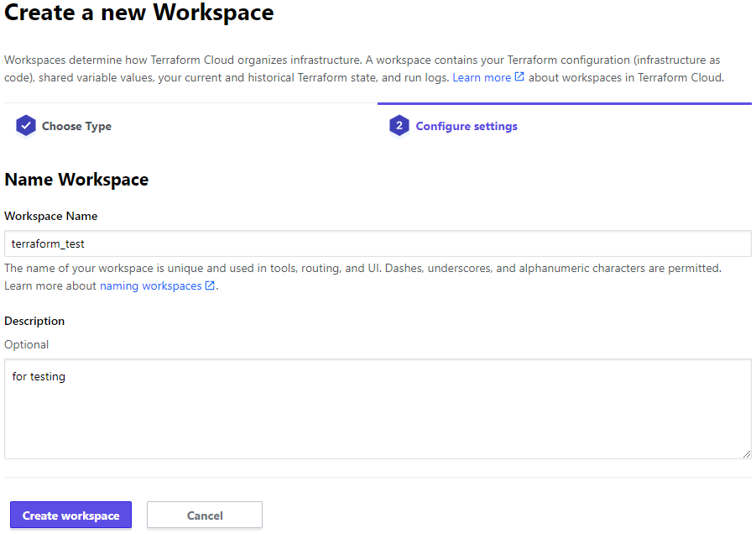Image resolution: width=756 pixels, height=534 pixels.
Task: Click the Create workspace button
Action: [x=70, y=516]
